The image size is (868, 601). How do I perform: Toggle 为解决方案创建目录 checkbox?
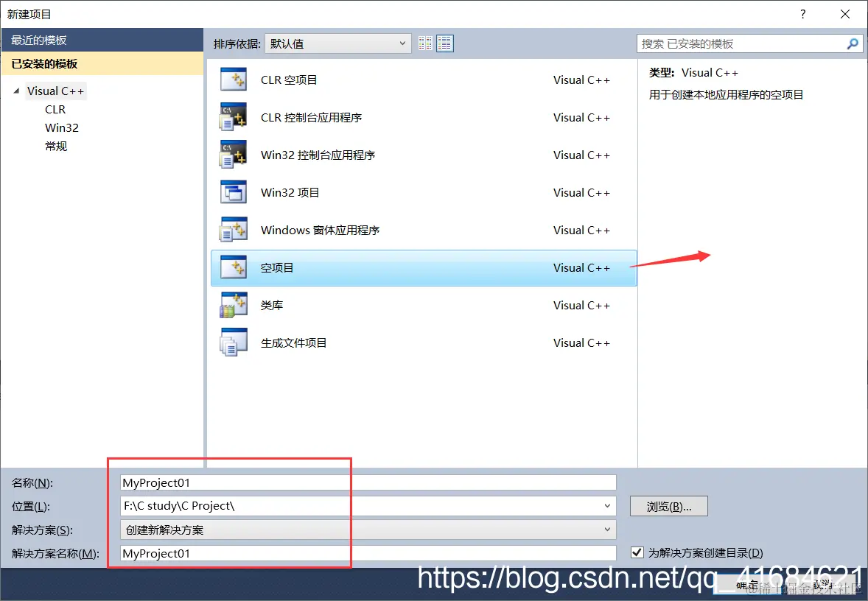(637, 552)
